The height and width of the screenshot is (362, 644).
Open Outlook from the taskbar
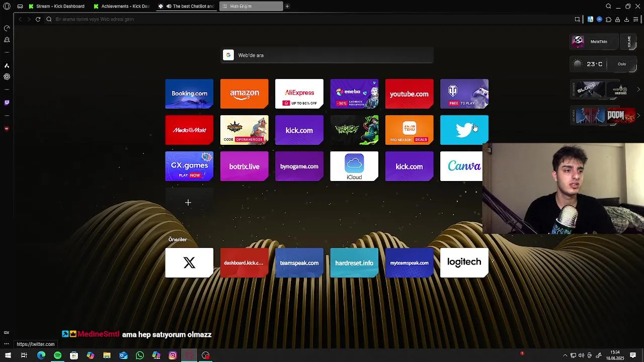[x=123, y=355]
